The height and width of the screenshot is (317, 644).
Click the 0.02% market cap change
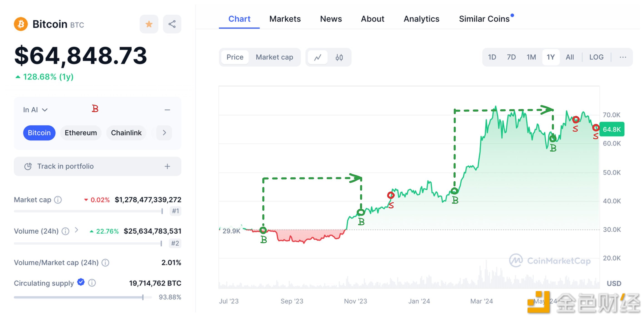point(97,200)
